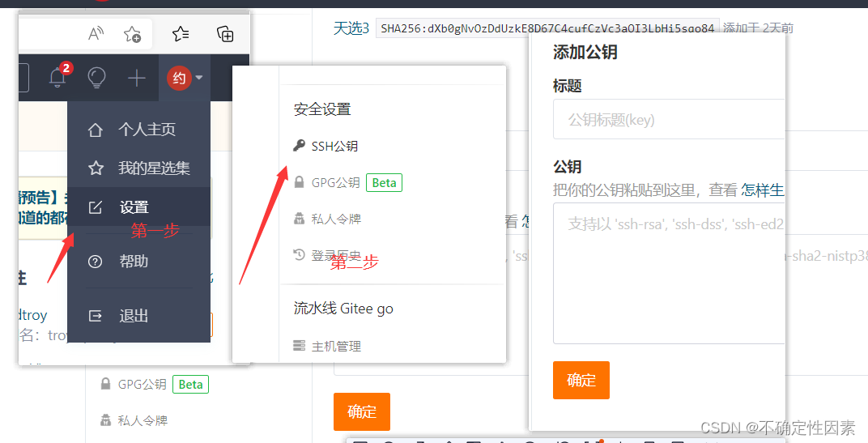
Task: Open SSH公钥 in 安全设置 panel
Action: click(x=334, y=147)
